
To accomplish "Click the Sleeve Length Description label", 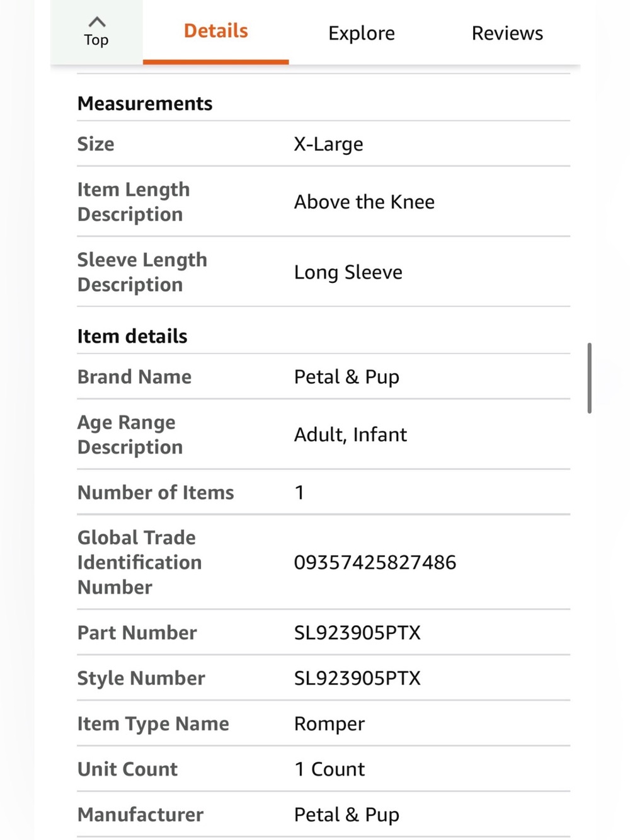I will (142, 272).
